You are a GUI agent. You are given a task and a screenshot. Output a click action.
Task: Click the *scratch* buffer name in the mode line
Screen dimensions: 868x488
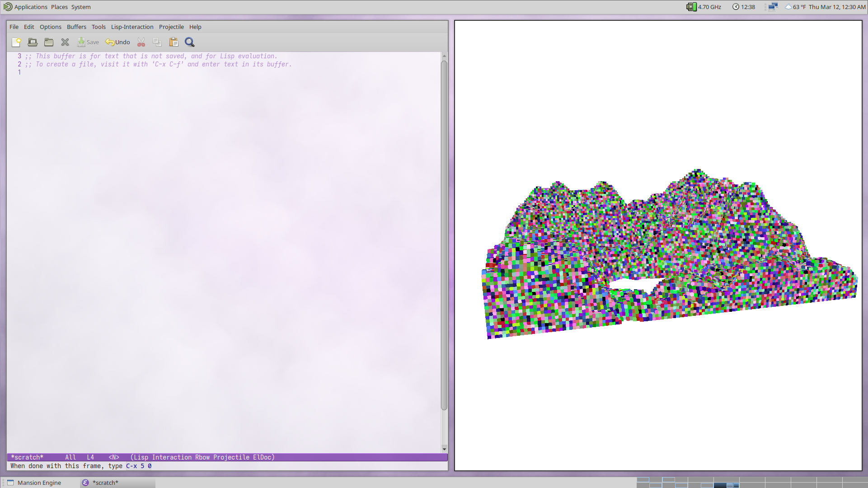[27, 457]
